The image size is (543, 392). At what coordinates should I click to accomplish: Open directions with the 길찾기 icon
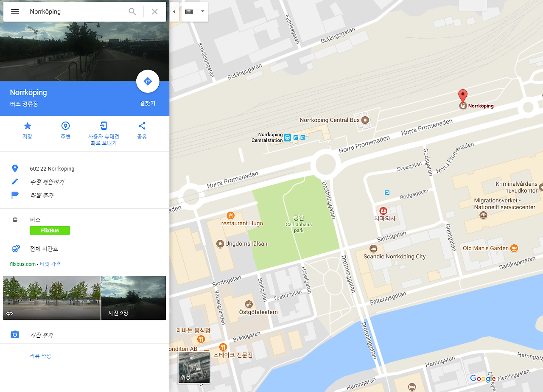[148, 81]
